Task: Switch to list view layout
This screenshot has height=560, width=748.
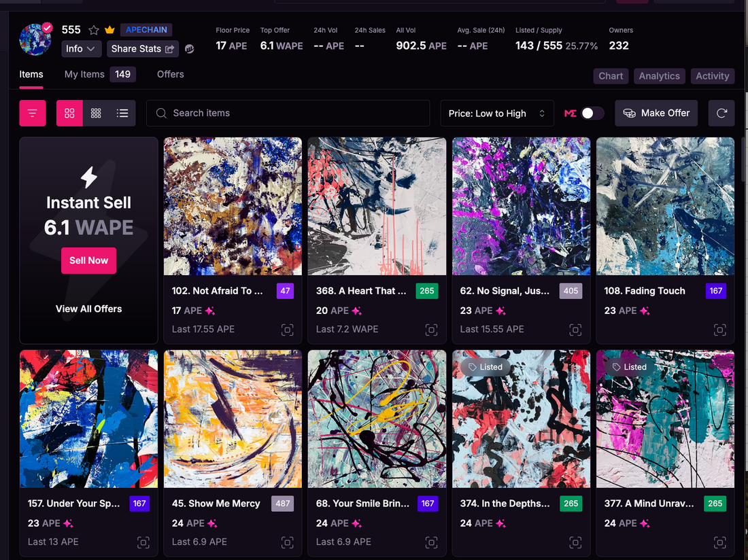Action: pos(122,113)
